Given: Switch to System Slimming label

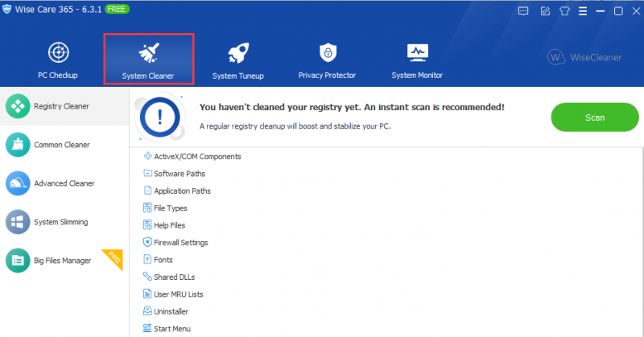Looking at the screenshot, I should [61, 222].
